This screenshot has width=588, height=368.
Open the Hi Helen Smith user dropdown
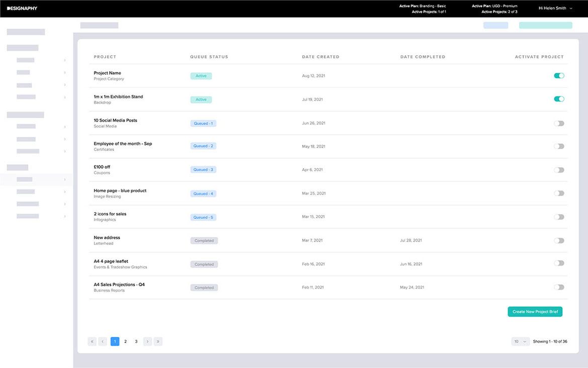[x=555, y=8]
